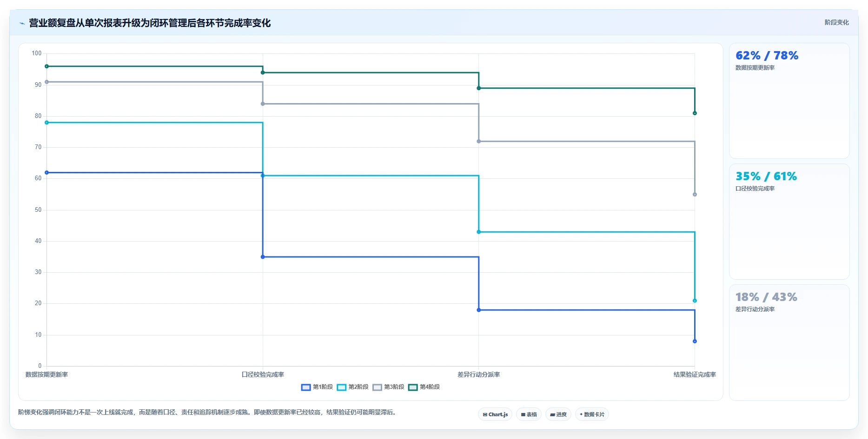Select 第2阶段 point at 数据按期更新率 (78)
This screenshot has width=868, height=439.
46,123
